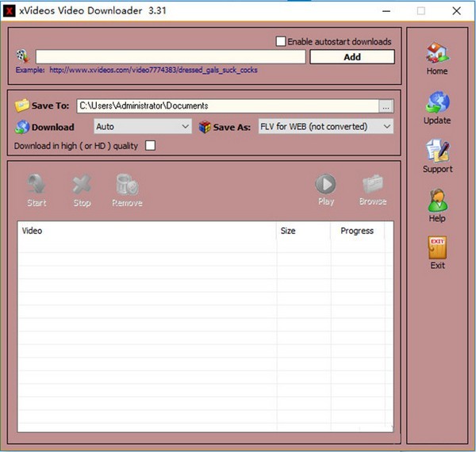
Task: Click the Remove trash icon
Action: coord(127,186)
